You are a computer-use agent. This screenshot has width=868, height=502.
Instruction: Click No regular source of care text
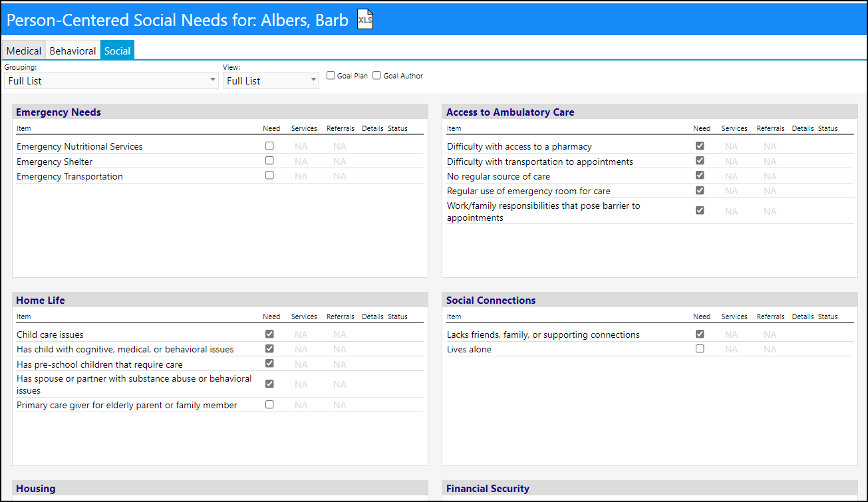[x=499, y=176]
